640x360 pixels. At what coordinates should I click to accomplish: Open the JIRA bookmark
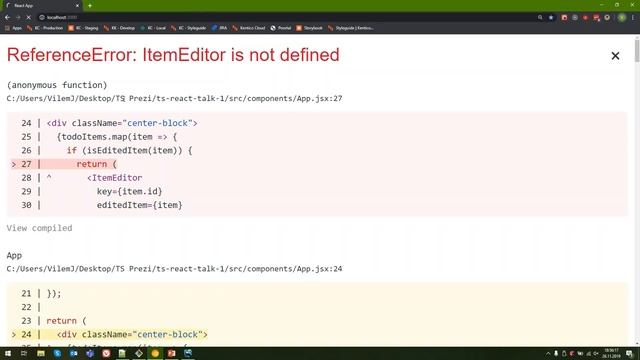point(219,28)
